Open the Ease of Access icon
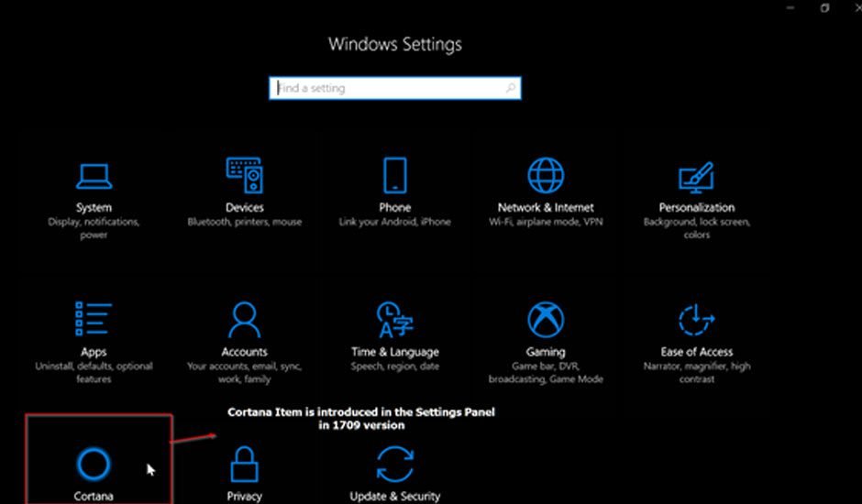The width and height of the screenshot is (862, 504). click(x=697, y=319)
